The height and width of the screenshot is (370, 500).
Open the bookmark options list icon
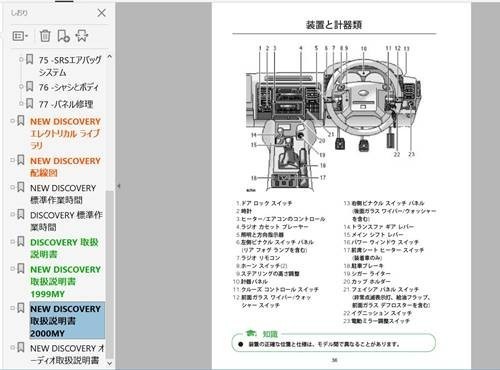click(x=20, y=36)
